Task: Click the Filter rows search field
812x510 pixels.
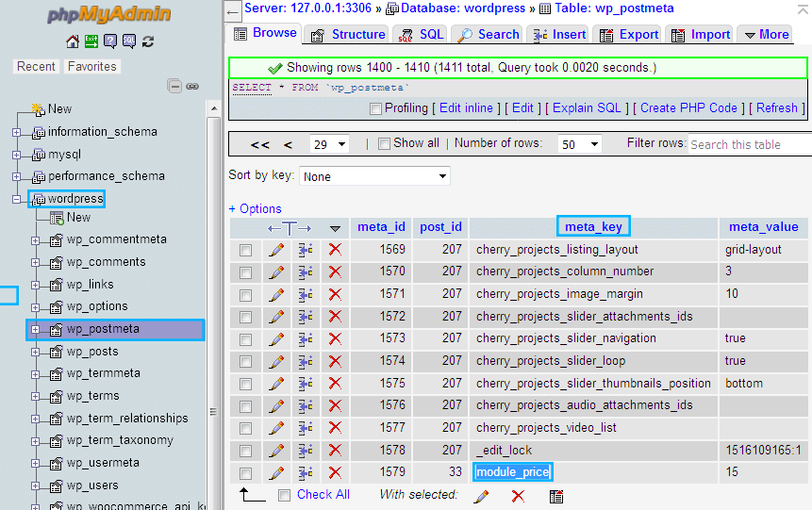Action: [x=750, y=144]
